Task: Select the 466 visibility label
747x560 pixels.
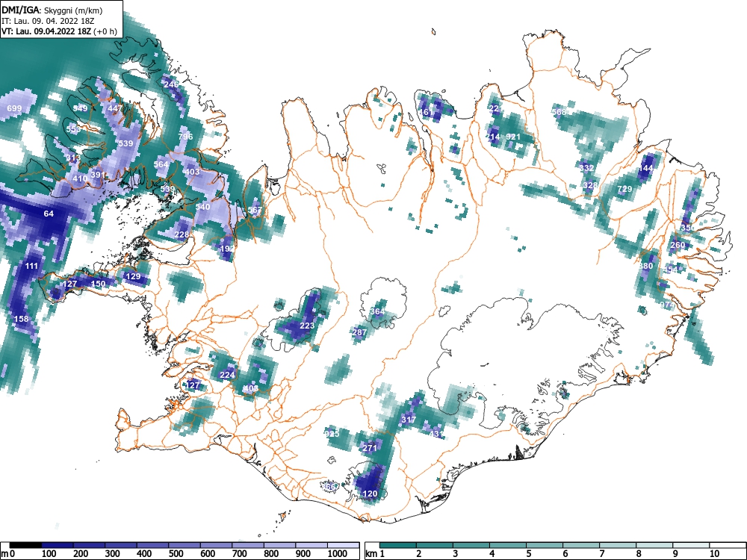Action: pyautogui.click(x=329, y=487)
